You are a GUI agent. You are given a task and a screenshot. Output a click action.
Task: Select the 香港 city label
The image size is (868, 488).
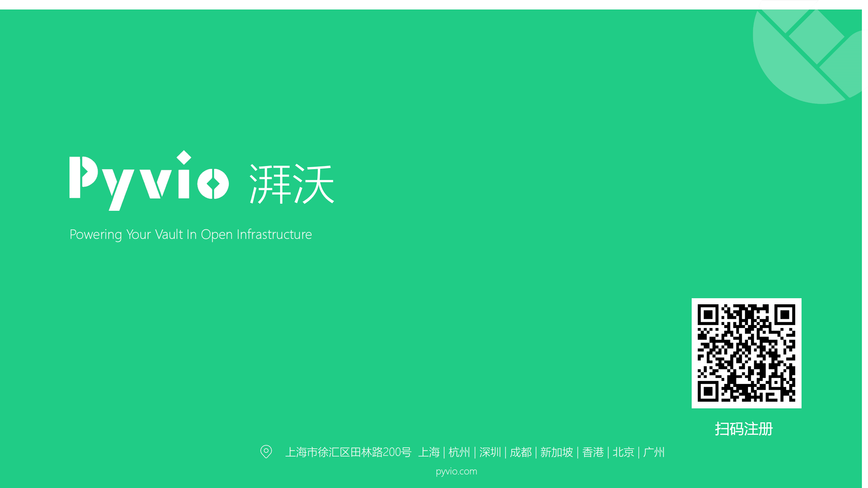coord(593,452)
